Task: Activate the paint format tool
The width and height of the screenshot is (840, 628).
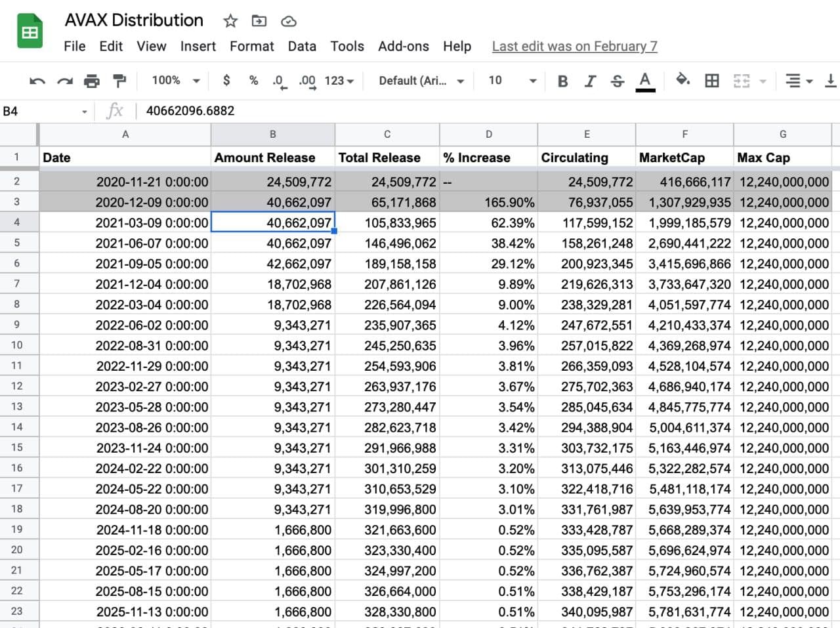Action: [x=119, y=81]
